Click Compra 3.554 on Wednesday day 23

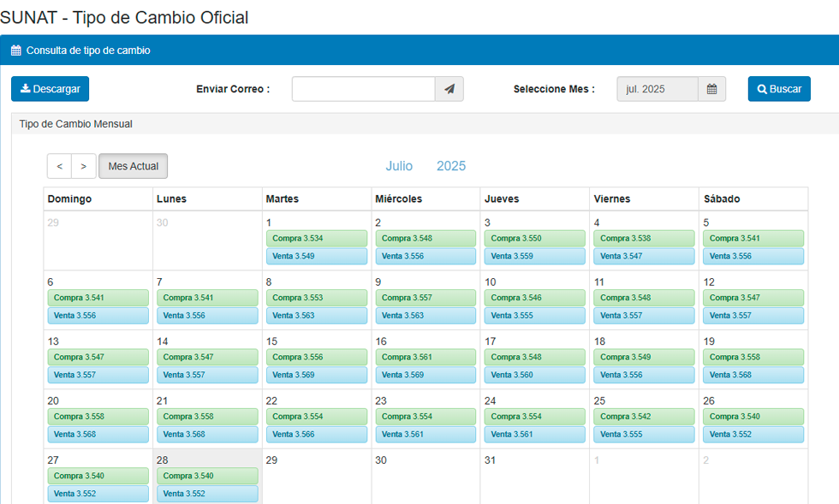[x=425, y=416]
